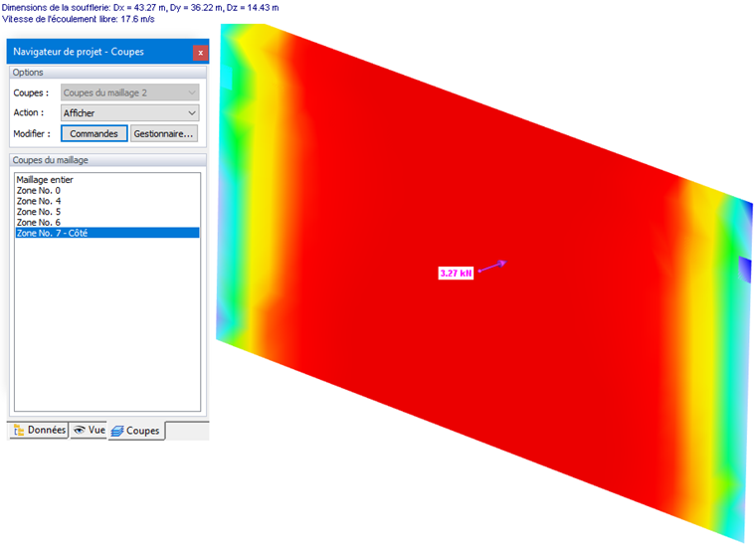
Task: Click the Commandes button
Action: (x=94, y=133)
